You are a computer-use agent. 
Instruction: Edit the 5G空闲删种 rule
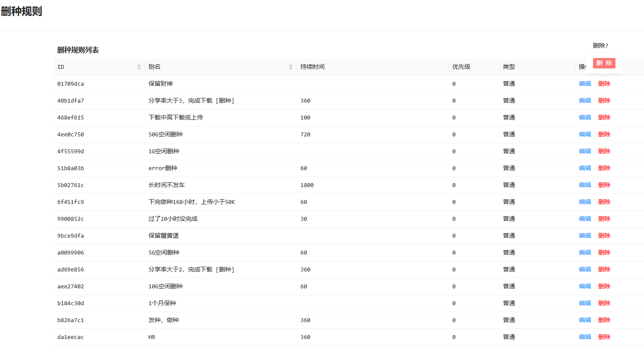click(x=585, y=253)
